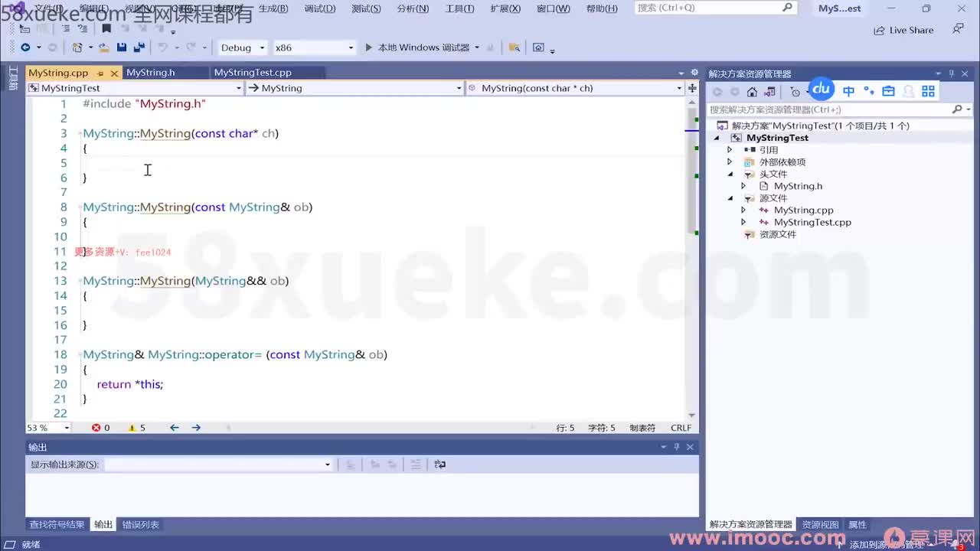Click the toolbox briefcase icon in IME bar
Image resolution: width=980 pixels, height=551 pixels.
click(888, 91)
